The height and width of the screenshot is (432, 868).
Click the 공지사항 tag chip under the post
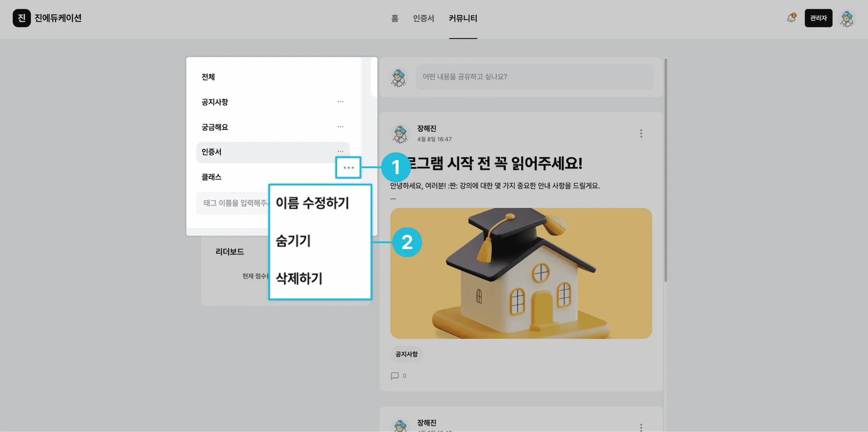(406, 354)
